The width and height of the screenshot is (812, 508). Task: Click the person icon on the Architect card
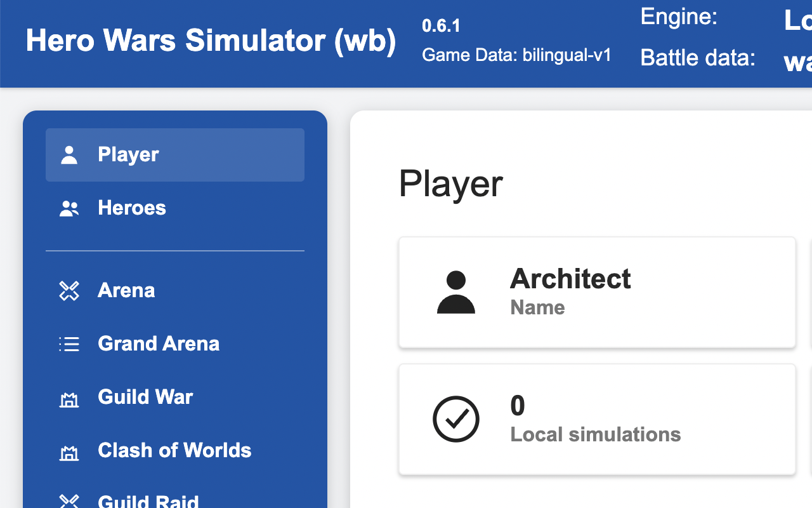coord(456,292)
